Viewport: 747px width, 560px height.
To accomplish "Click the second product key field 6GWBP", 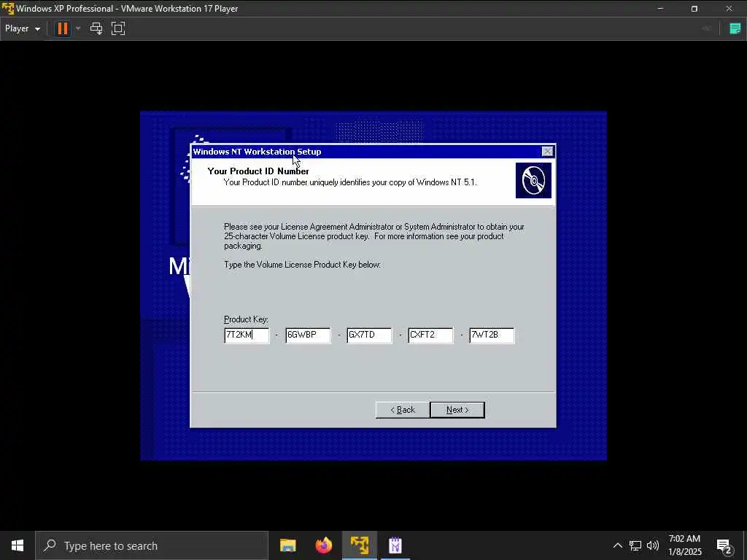I will (308, 335).
